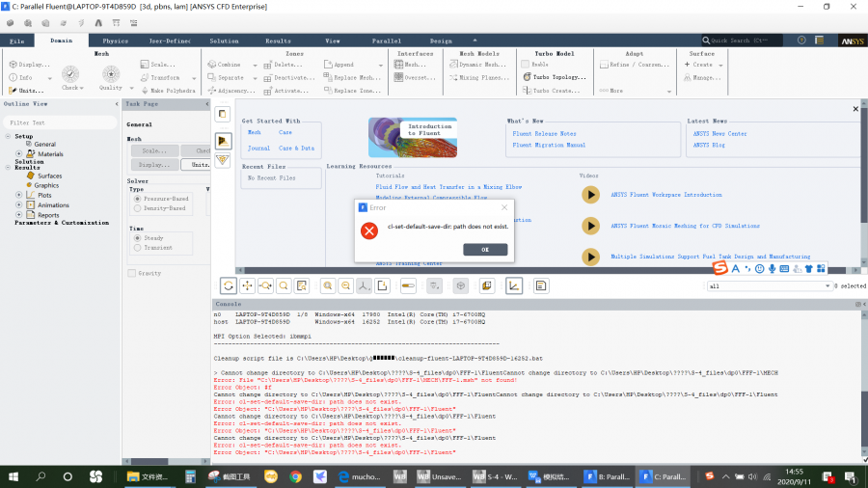The height and width of the screenshot is (488, 868).
Task: Select Density-Based solver type
Action: click(x=137, y=208)
